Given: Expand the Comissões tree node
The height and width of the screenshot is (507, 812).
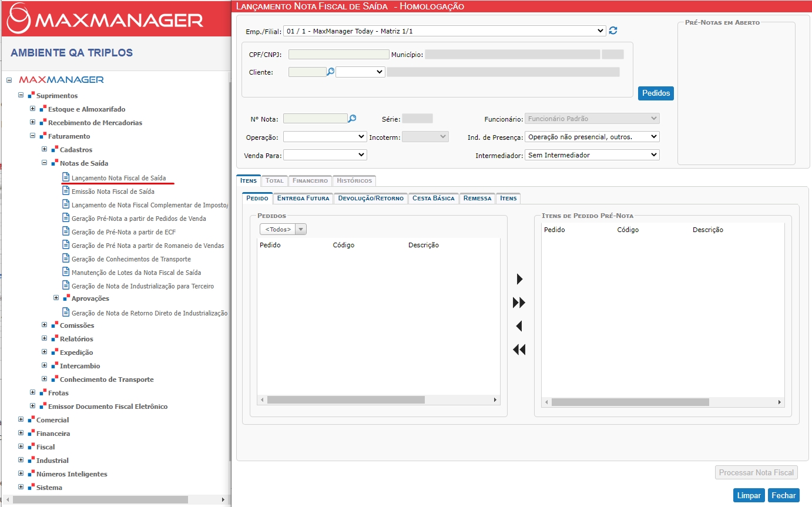Looking at the screenshot, I should (x=45, y=325).
